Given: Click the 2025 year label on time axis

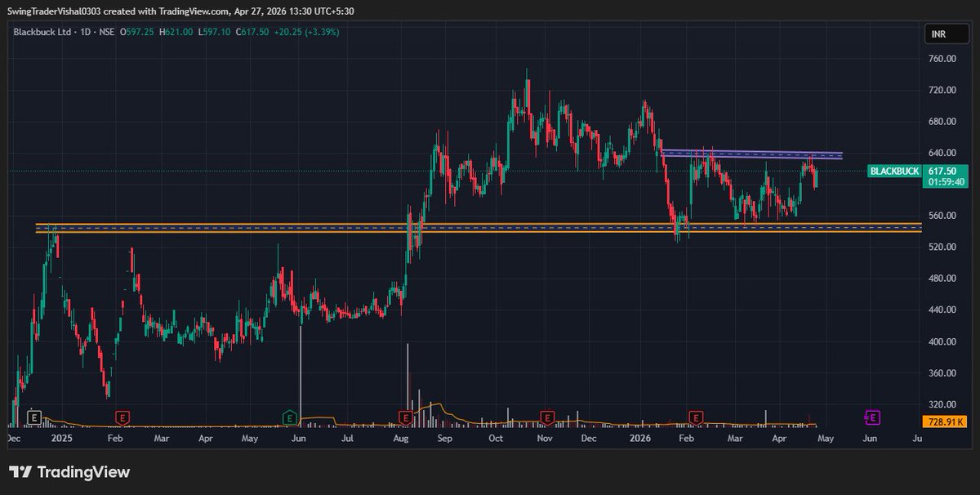Looking at the screenshot, I should pyautogui.click(x=61, y=439).
